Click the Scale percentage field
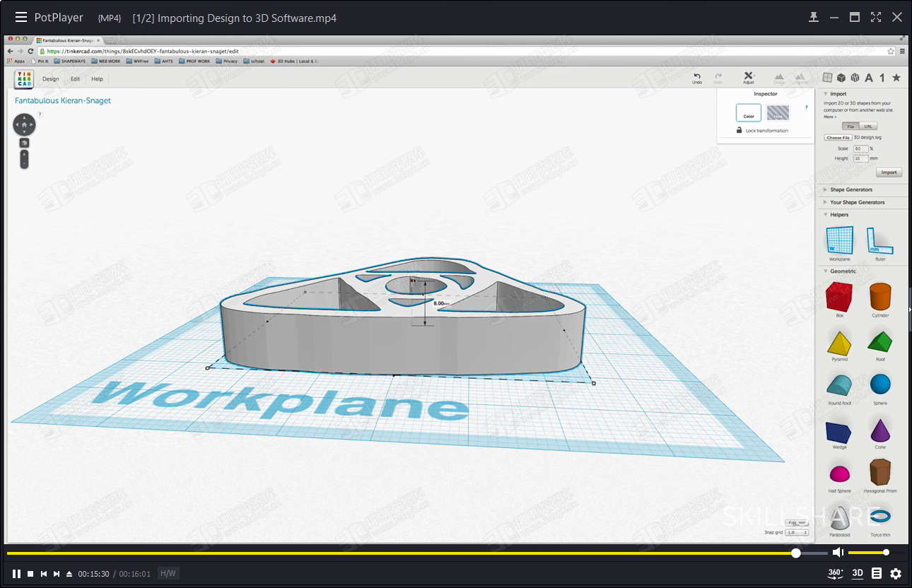 (860, 149)
